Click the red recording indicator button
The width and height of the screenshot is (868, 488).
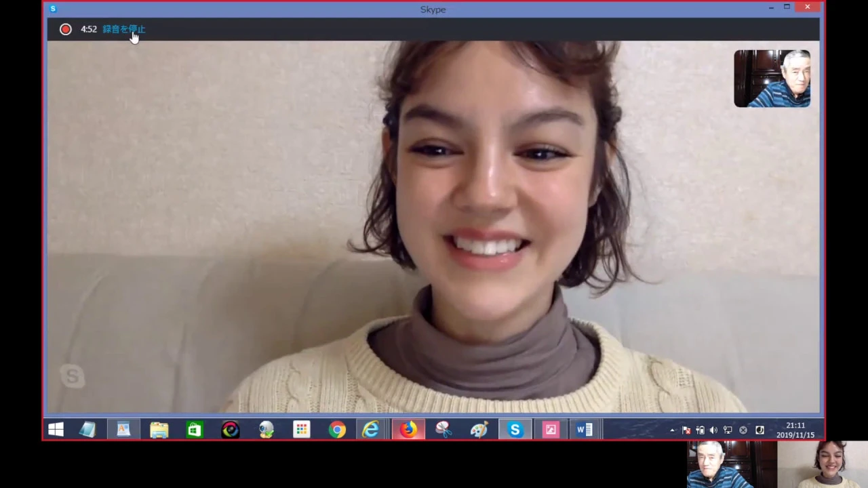(x=65, y=29)
